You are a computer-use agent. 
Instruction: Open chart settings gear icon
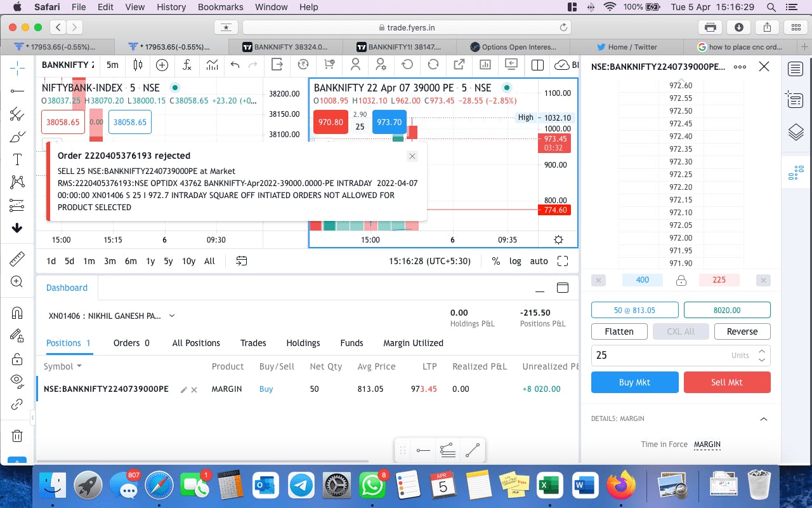[x=558, y=239]
